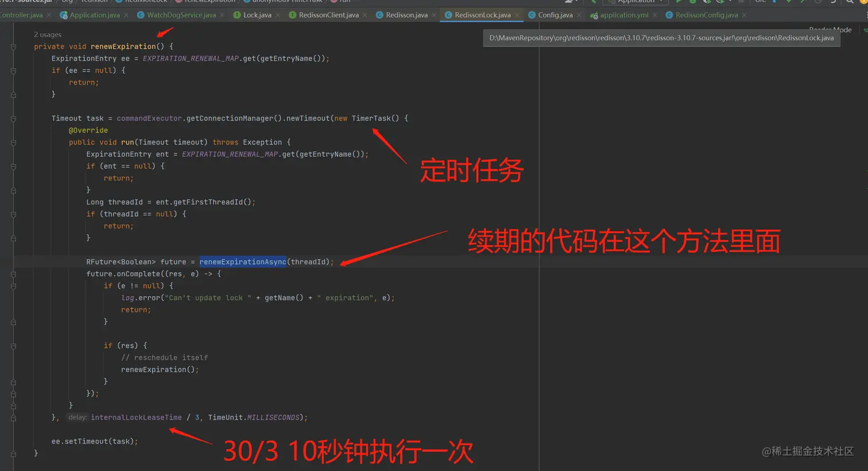Click the 'delay:' parameter hint

point(77,418)
